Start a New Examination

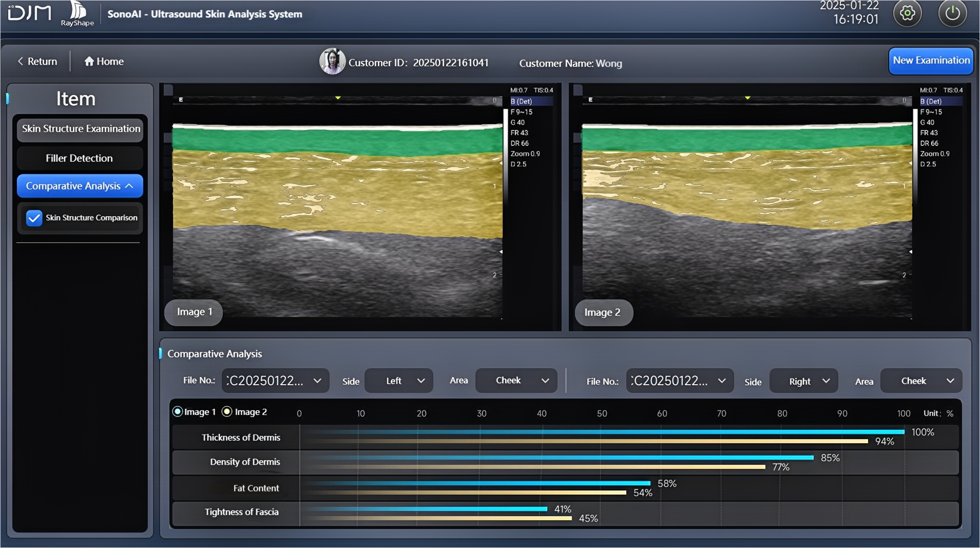[x=931, y=61]
